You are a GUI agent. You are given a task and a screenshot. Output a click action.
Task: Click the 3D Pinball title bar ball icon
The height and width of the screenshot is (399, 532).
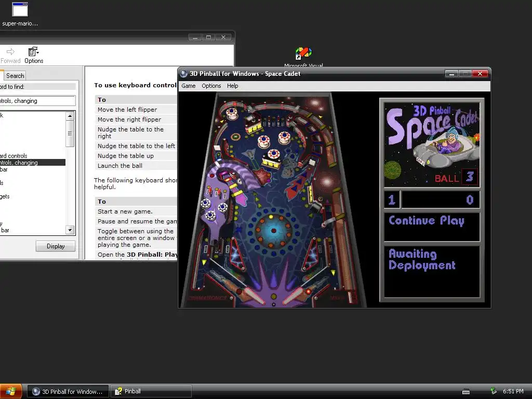(183, 74)
